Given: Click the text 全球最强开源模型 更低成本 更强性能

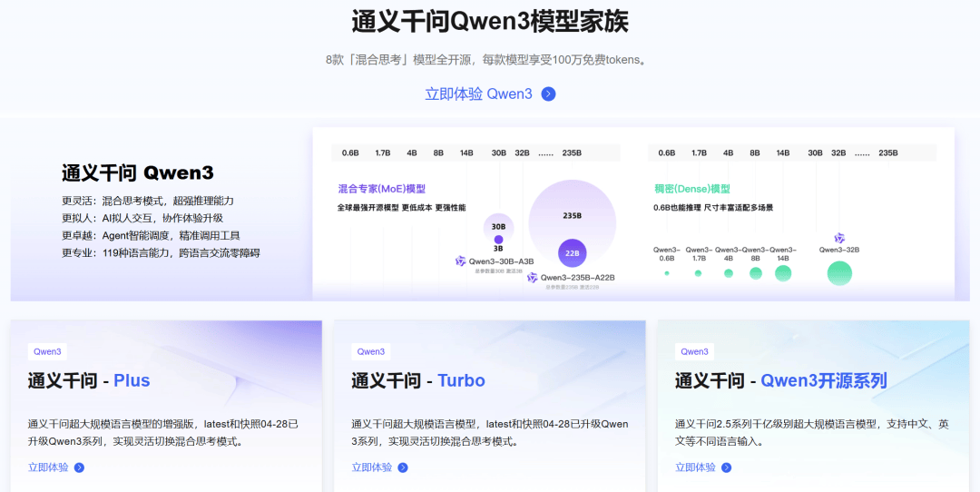Looking at the screenshot, I should (x=402, y=207).
